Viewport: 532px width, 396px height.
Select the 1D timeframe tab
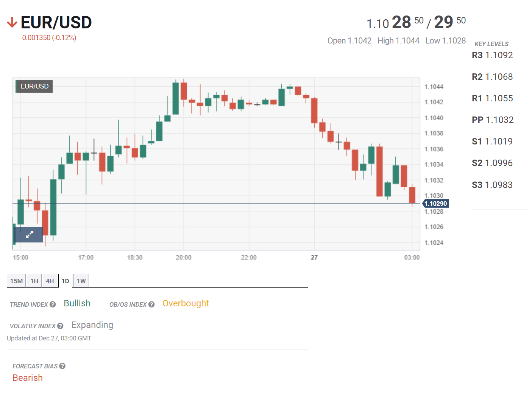(65, 281)
